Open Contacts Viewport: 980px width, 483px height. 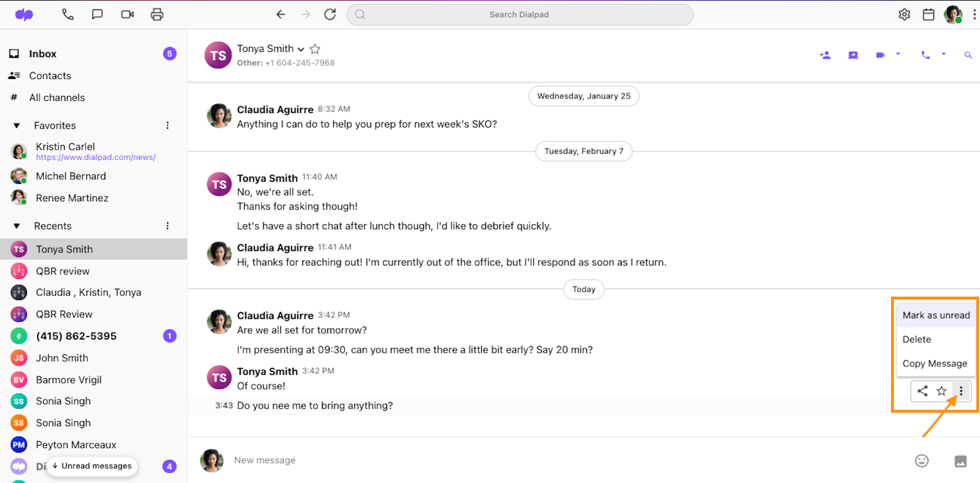50,76
